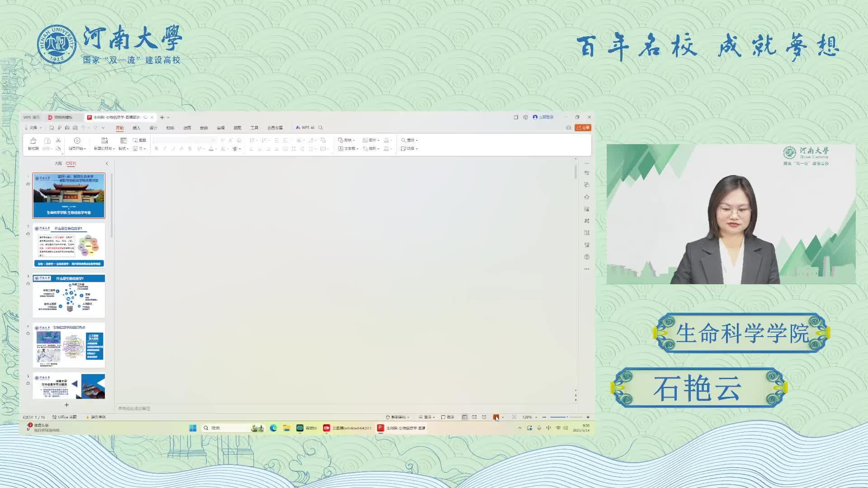Select slide 4 thumbnail in panel
This screenshot has width=868, height=488.
point(69,345)
